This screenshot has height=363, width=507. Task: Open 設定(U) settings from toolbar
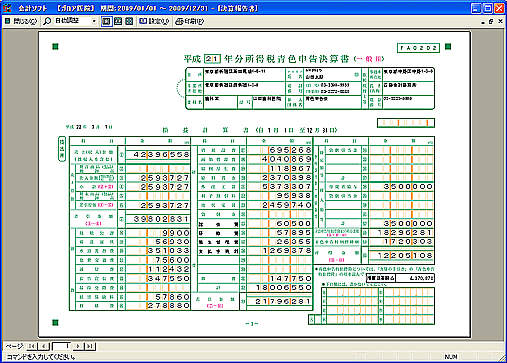(154, 21)
